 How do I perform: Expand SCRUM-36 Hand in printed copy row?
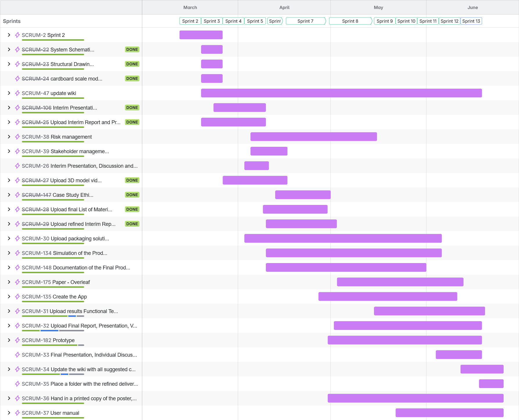tap(9, 398)
